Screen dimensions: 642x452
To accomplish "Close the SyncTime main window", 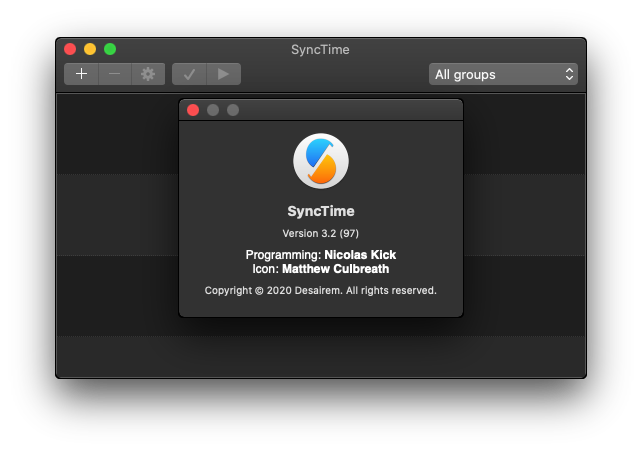I will 70,49.
